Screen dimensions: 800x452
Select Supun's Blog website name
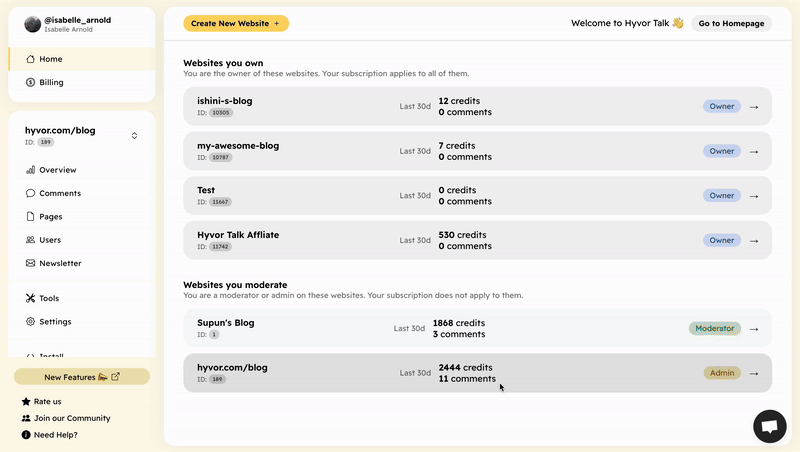(226, 323)
